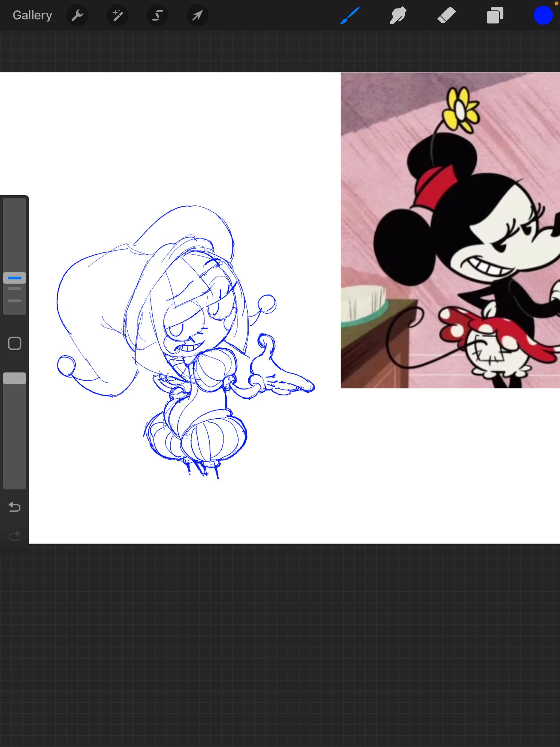This screenshot has height=747, width=560.
Task: Open the Adjustments magic wand menu
Action: click(x=117, y=15)
